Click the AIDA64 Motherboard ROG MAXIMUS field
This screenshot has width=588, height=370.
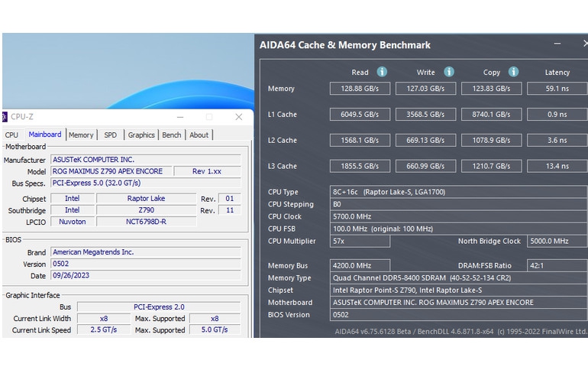pyautogui.click(x=459, y=302)
